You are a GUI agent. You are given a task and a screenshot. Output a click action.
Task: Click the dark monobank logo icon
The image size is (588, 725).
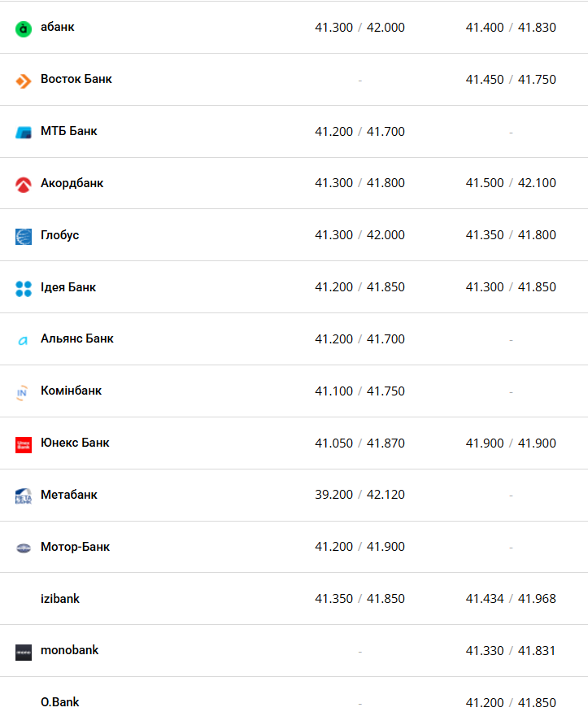24,653
